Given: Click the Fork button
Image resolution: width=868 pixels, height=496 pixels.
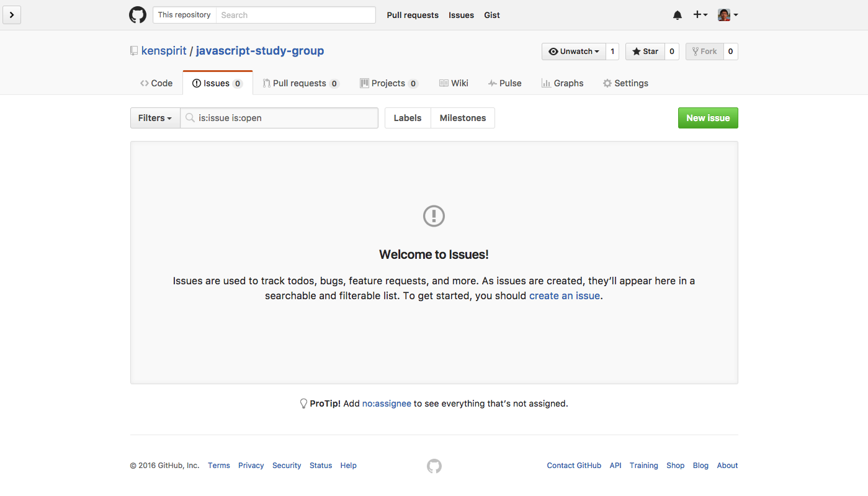Looking at the screenshot, I should click(x=704, y=52).
